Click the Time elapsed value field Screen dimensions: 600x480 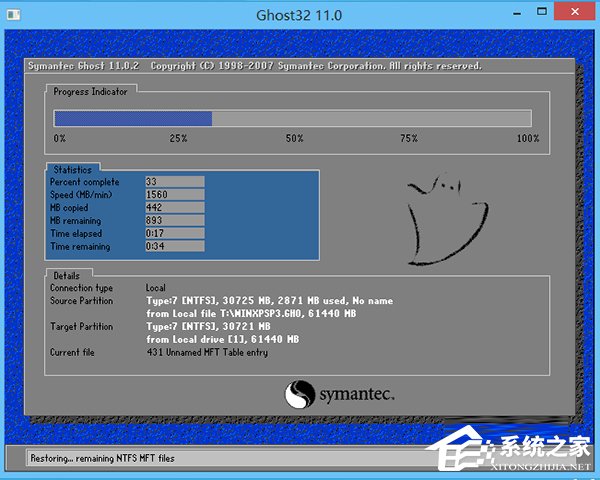pos(173,234)
